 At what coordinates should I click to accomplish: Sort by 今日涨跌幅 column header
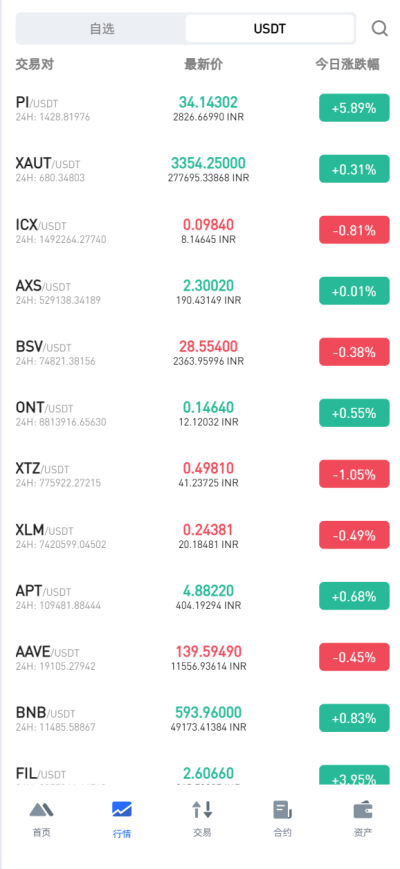(347, 64)
